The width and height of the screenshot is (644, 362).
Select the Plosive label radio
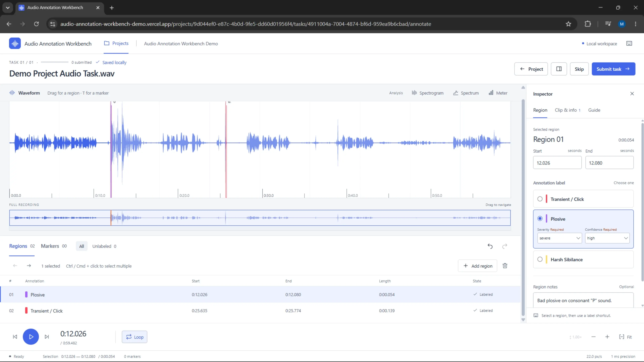click(540, 219)
